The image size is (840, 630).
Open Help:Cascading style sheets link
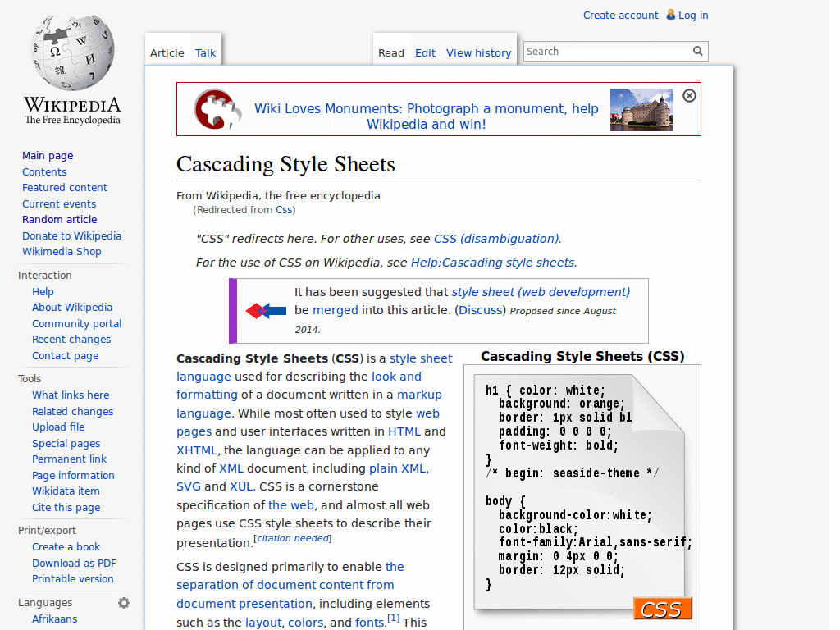click(492, 262)
